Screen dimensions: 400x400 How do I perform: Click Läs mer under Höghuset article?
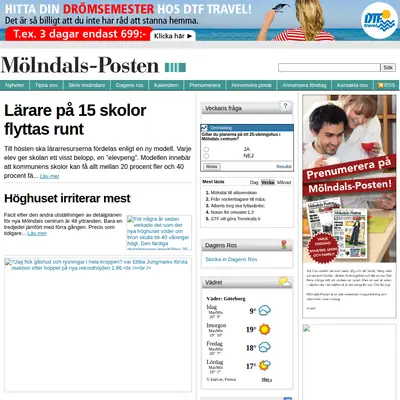click(x=37, y=233)
